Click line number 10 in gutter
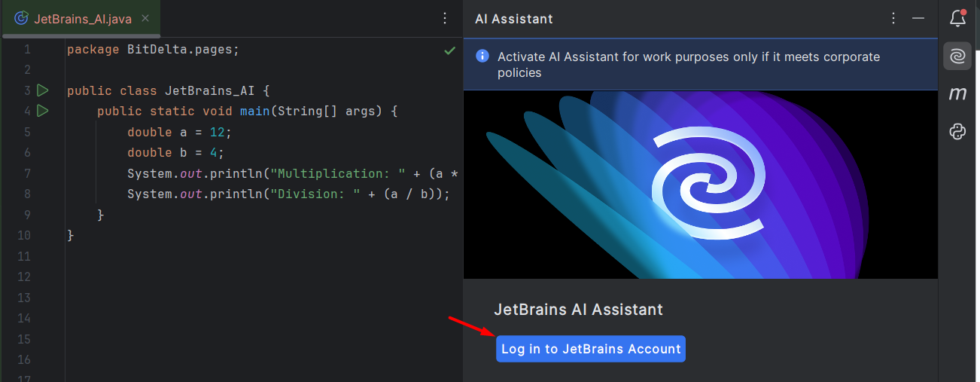 point(24,235)
